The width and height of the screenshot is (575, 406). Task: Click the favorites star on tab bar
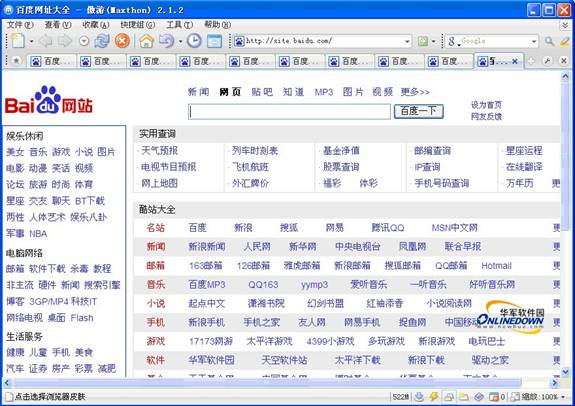[17, 61]
